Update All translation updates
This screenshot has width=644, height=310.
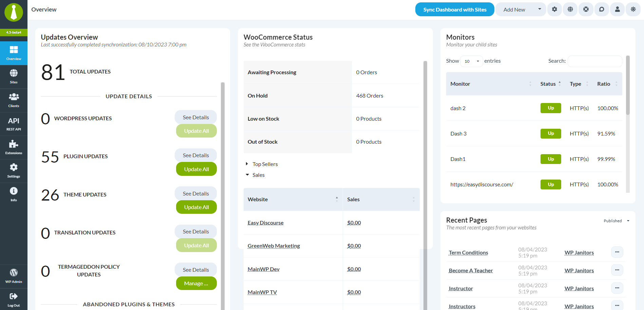pos(196,245)
